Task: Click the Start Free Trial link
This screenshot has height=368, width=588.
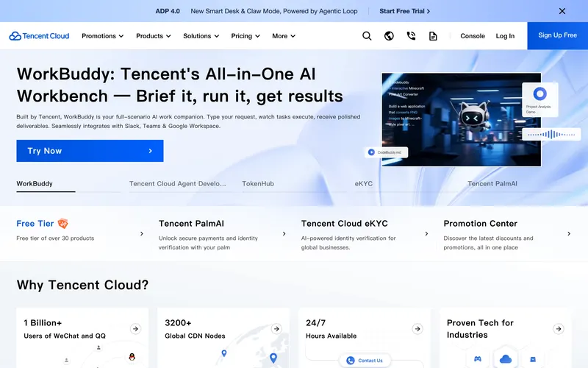Action: pos(405,11)
